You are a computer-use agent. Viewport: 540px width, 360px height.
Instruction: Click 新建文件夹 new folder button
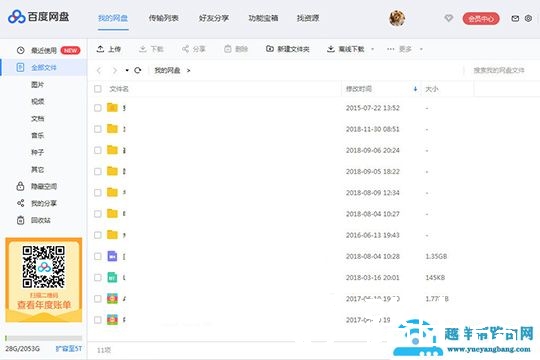pyautogui.click(x=288, y=49)
